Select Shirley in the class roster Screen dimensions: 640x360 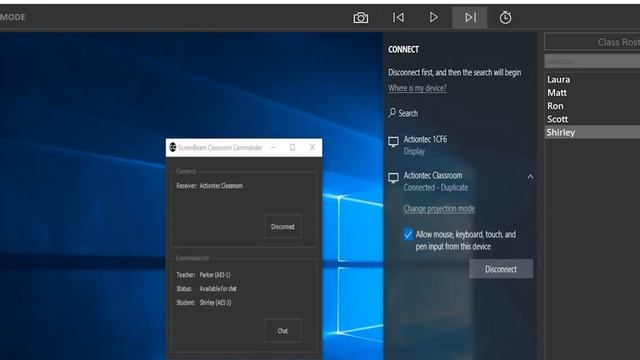coord(593,132)
